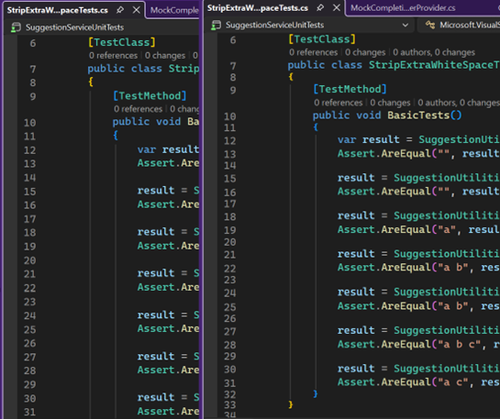500x419 pixels.
Task: Switch to MockCompleti...erProvider.cs tab in right pane
Action: pos(403,8)
